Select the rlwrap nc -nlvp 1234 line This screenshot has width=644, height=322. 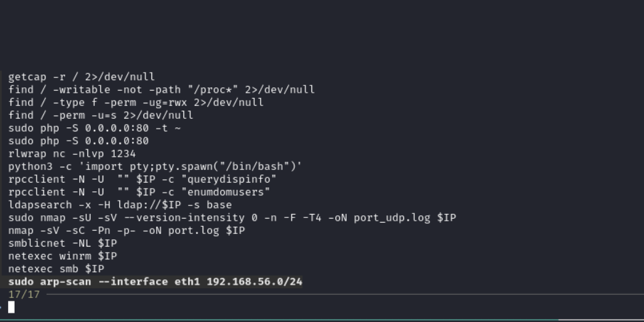click(72, 153)
